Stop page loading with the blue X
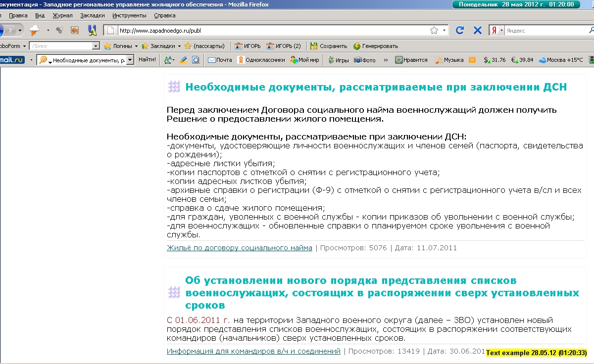This screenshot has width=594, height=364. [478, 30]
